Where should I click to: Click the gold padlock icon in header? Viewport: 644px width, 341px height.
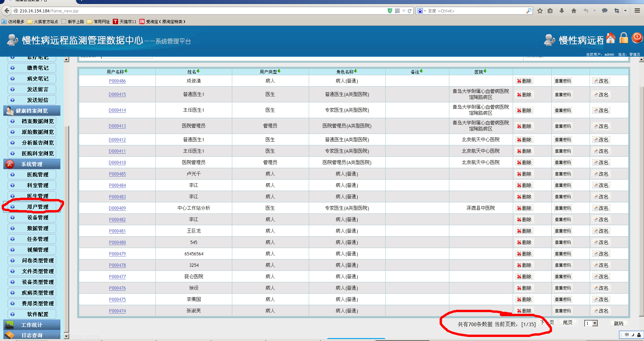pyautogui.click(x=624, y=38)
